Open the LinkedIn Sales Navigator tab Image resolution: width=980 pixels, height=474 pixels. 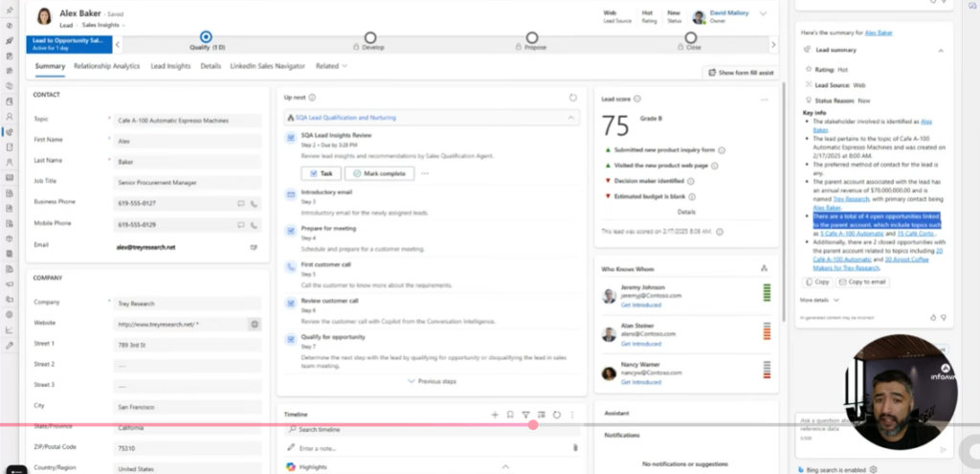pos(267,67)
